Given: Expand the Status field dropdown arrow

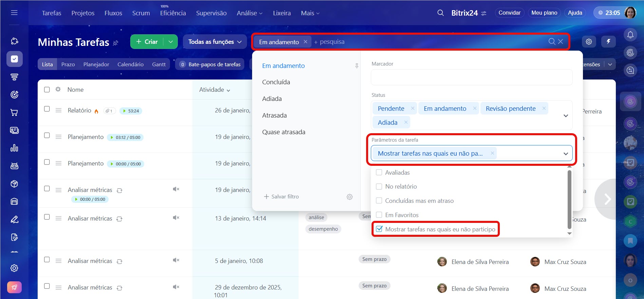Looking at the screenshot, I should pos(566,116).
